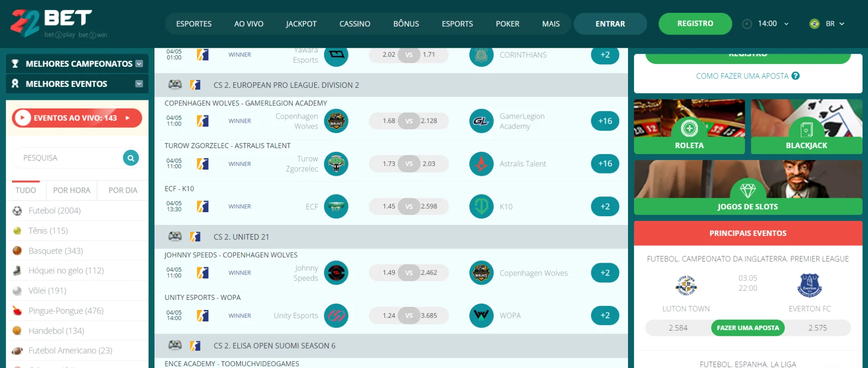
Task: Select Luton Town odds 2.584
Action: [x=678, y=328]
